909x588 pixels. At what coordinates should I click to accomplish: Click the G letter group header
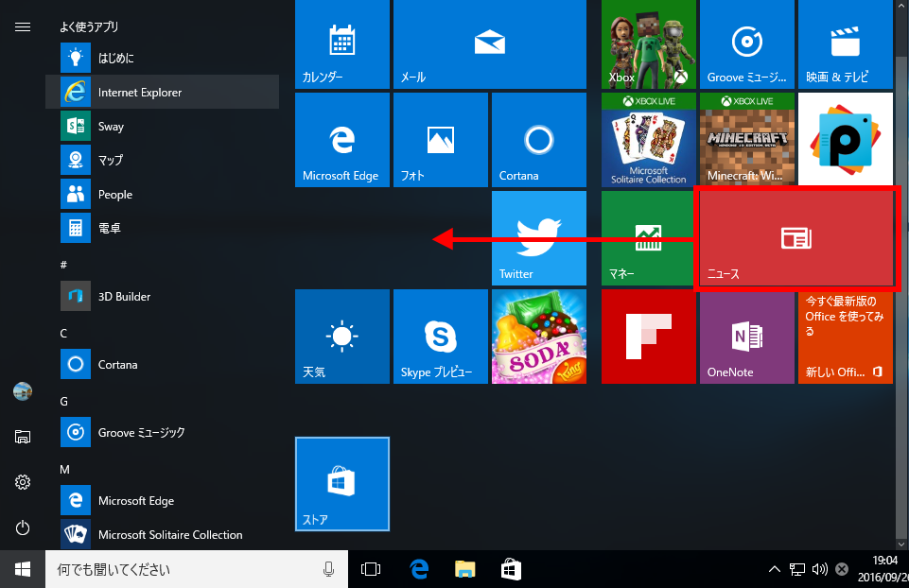[x=63, y=402]
